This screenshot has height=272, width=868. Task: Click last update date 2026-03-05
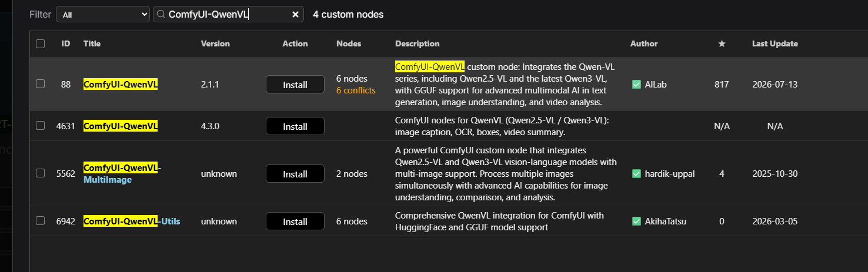(775, 221)
